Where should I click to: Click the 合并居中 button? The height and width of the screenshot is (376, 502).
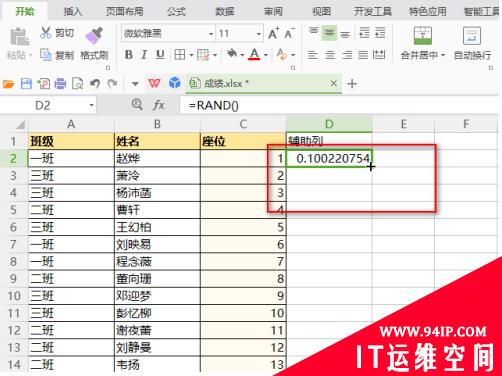point(423,43)
